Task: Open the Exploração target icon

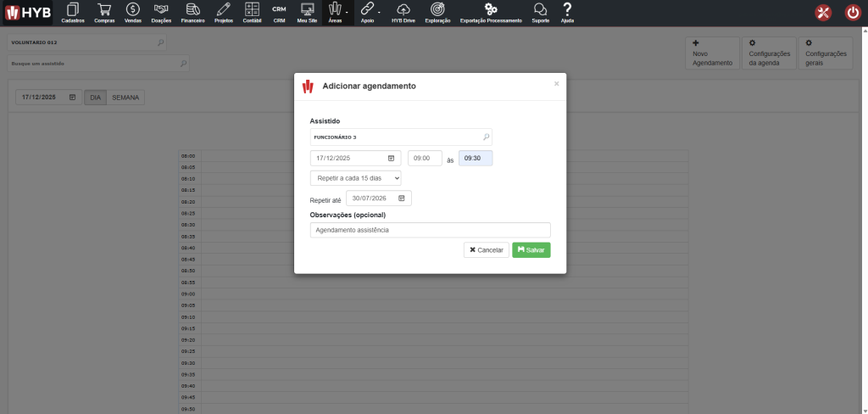Action: point(437,10)
